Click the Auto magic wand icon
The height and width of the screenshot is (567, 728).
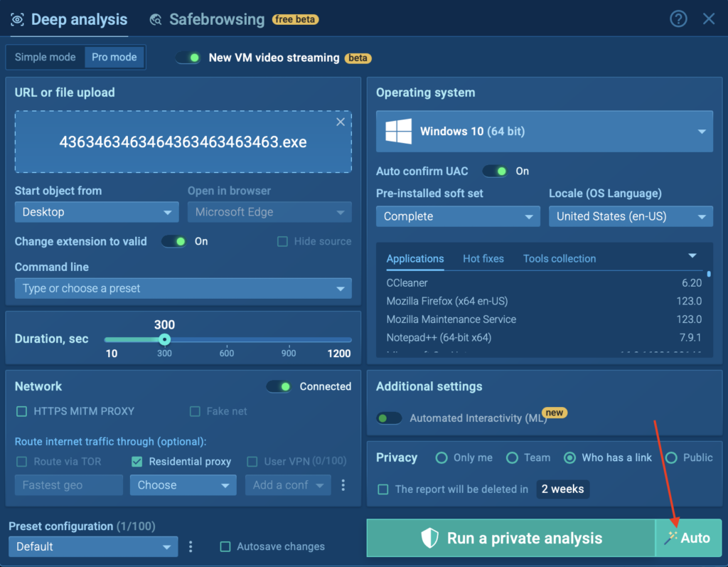[671, 538]
